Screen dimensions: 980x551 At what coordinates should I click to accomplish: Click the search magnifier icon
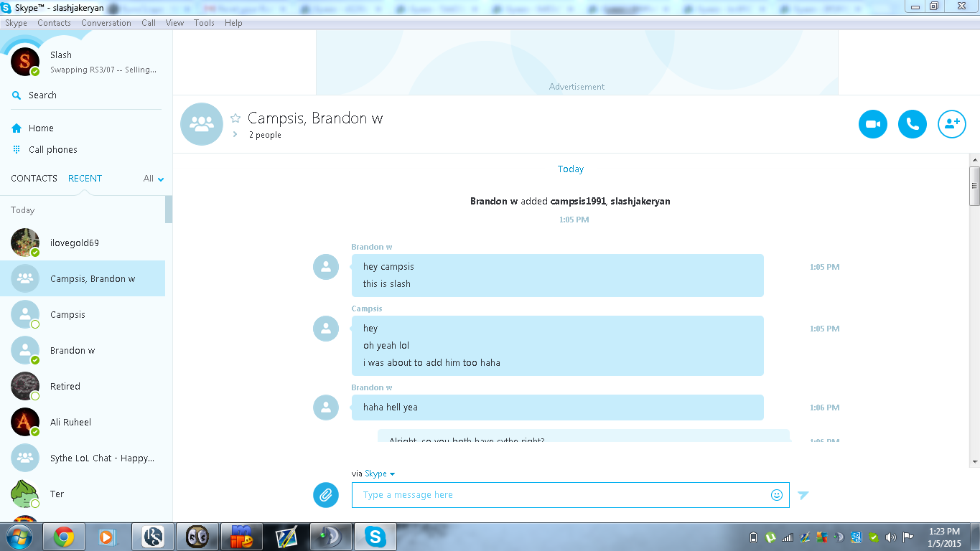(17, 95)
